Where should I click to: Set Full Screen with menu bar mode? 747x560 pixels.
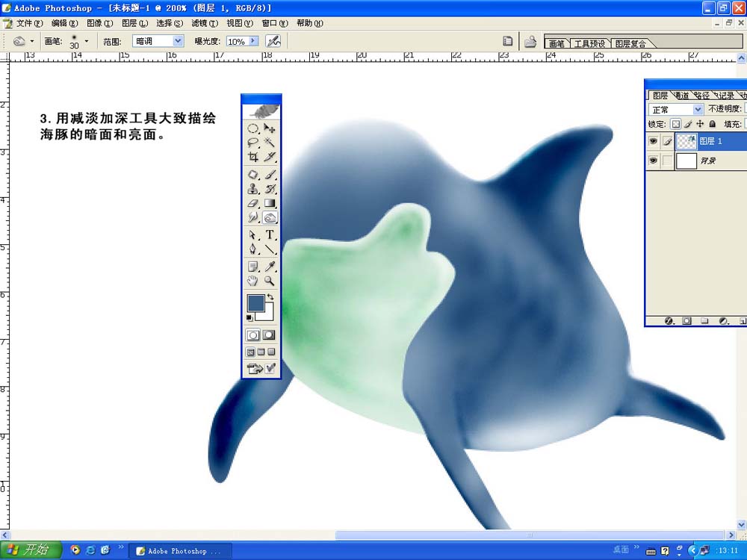pyautogui.click(x=261, y=352)
